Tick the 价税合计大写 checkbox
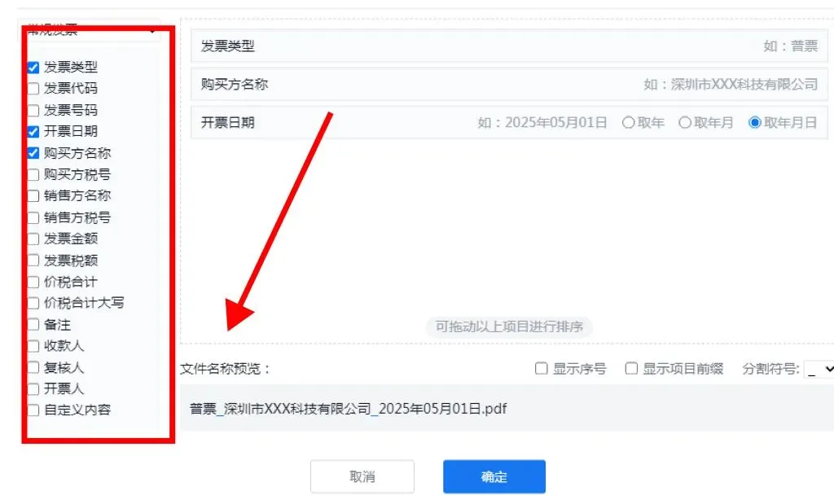Image resolution: width=834 pixels, height=504 pixels. 33,303
